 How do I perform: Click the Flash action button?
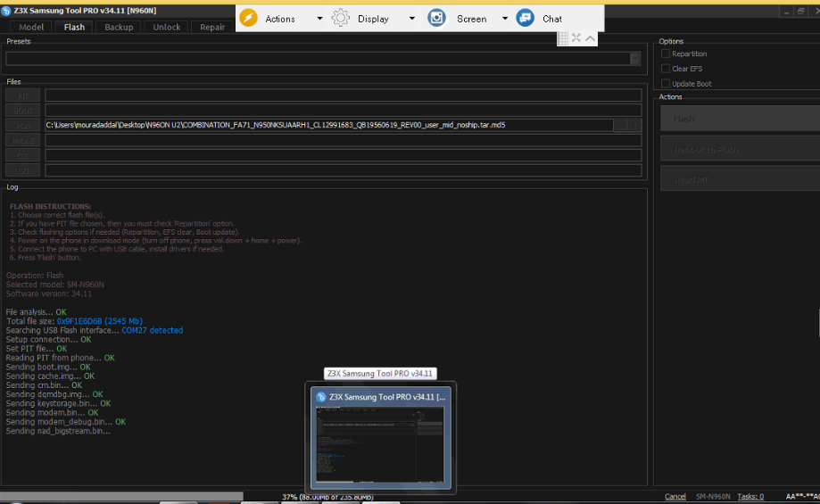(740, 120)
